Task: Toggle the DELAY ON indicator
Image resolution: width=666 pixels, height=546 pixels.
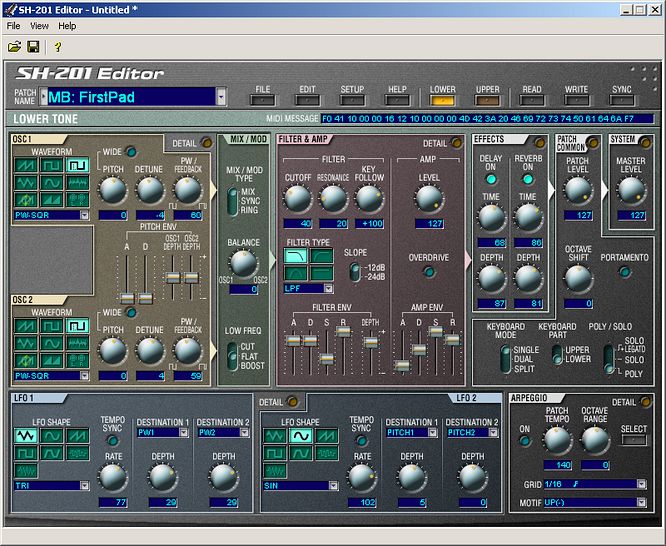Action: [491, 179]
